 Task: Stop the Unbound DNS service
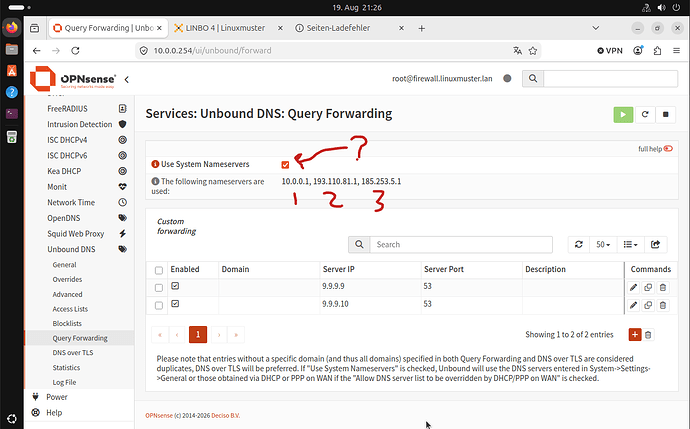pyautogui.click(x=665, y=114)
